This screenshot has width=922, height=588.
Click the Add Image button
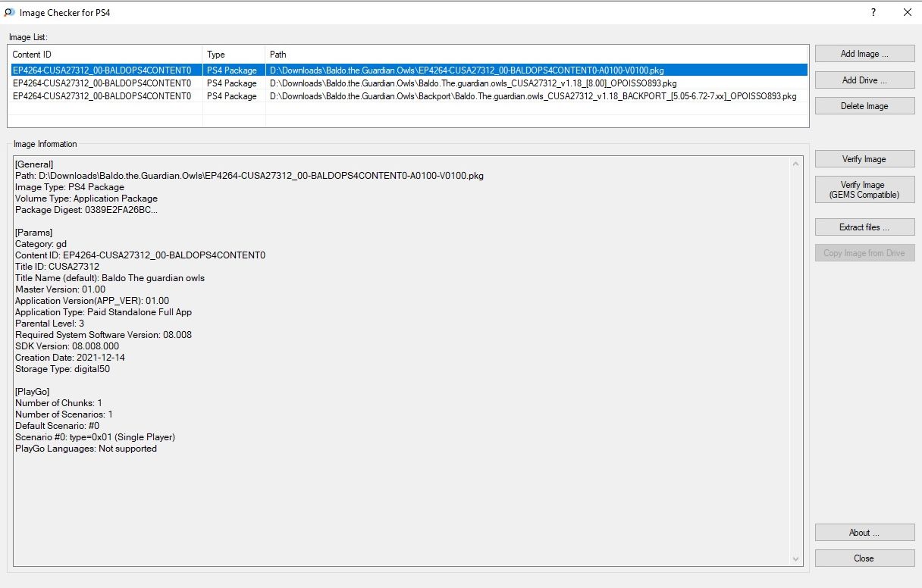point(864,54)
